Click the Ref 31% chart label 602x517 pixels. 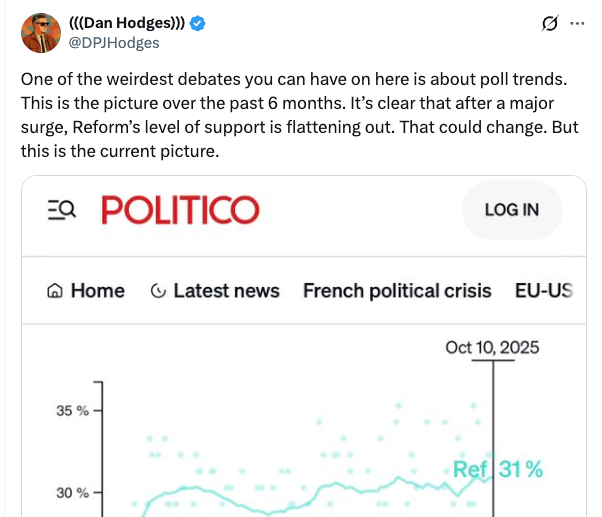pos(497,469)
